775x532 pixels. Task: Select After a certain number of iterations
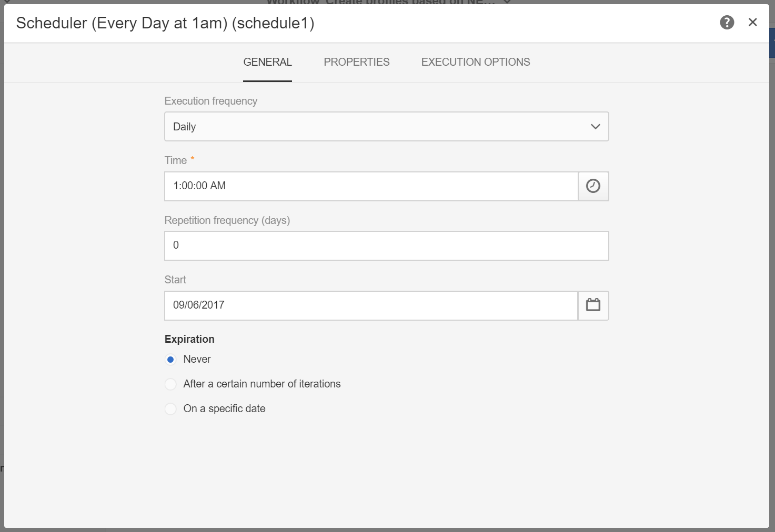point(170,384)
